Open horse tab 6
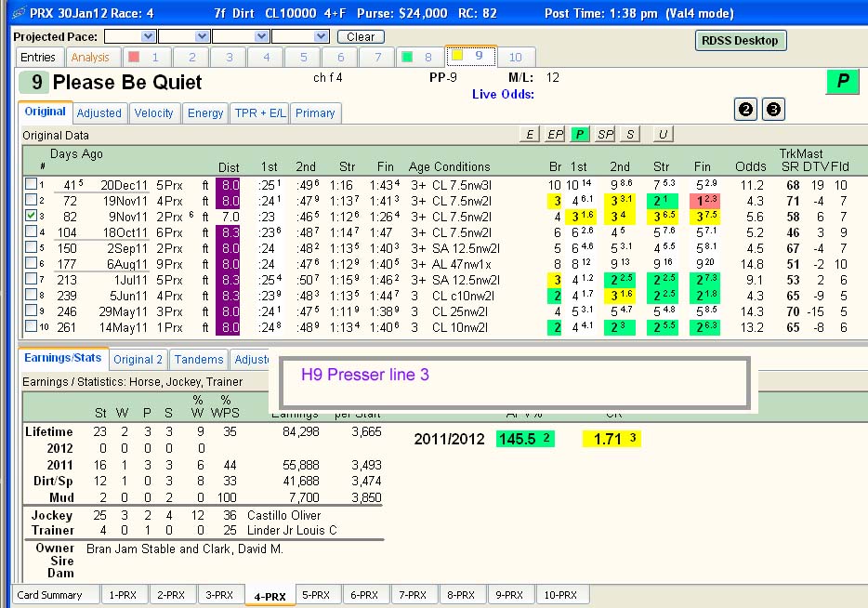The height and width of the screenshot is (608, 868). (340, 57)
